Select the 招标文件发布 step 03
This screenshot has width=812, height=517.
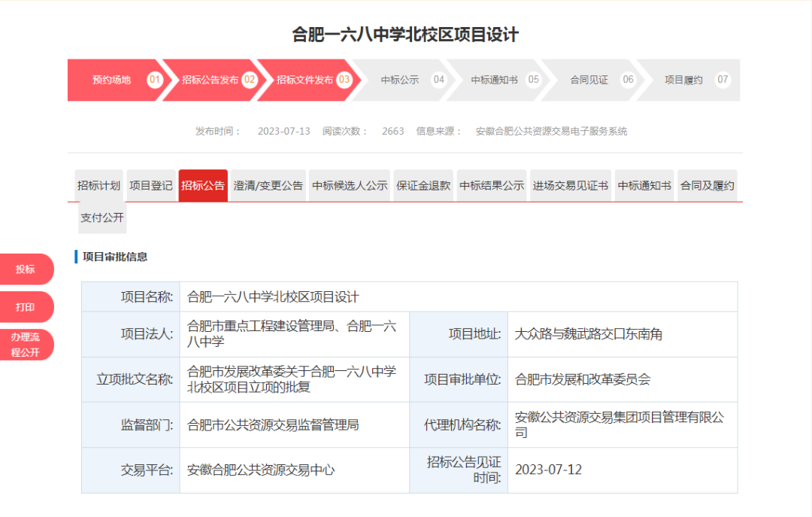(x=310, y=80)
